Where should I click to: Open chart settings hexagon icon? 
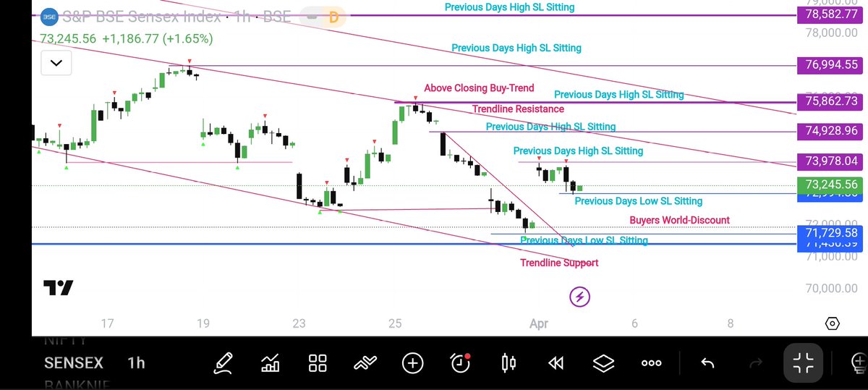pyautogui.click(x=832, y=323)
